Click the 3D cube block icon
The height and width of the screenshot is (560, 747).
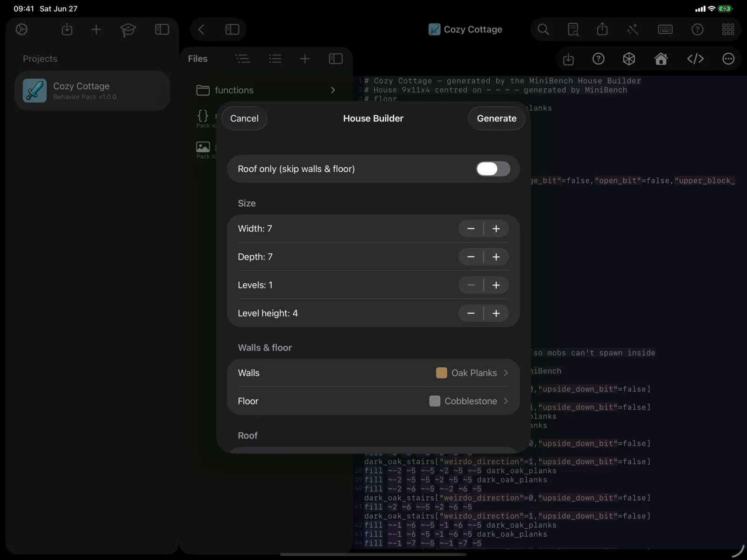[x=629, y=59]
